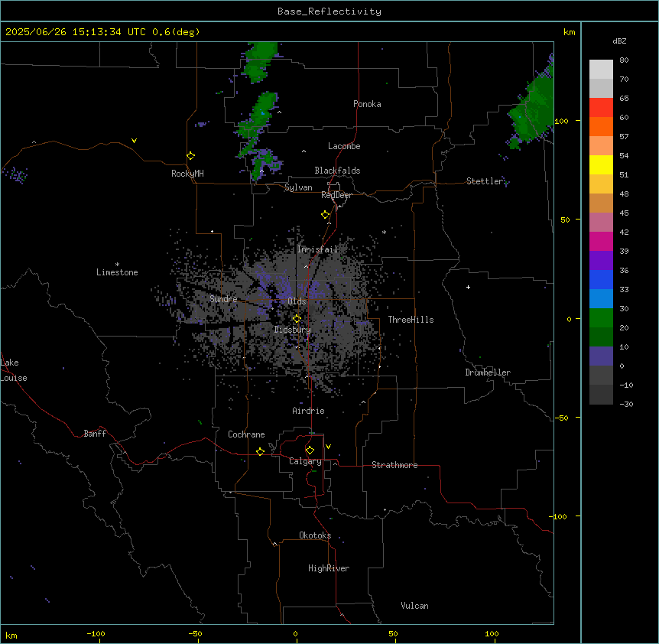Click the Strathmore label

pos(394,465)
